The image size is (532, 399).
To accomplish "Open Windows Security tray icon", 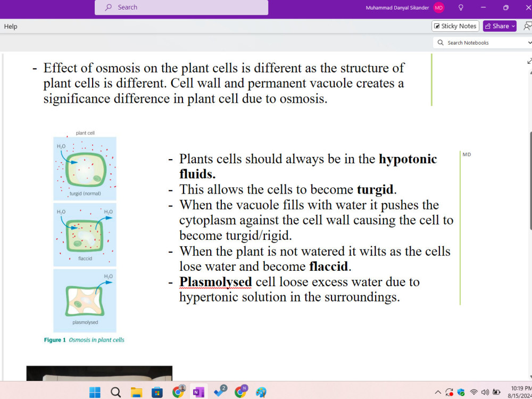I will coord(461,392).
